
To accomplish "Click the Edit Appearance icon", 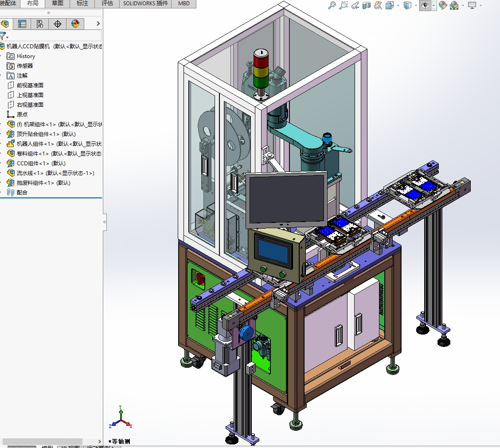I will point(443,5).
